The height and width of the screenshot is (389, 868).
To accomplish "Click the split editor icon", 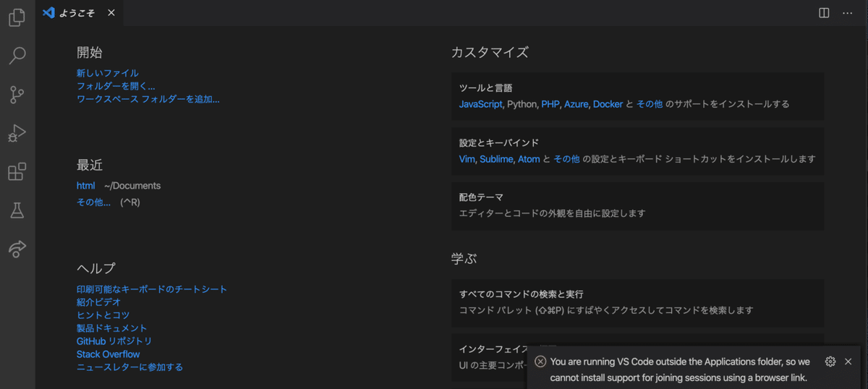I will [x=824, y=13].
